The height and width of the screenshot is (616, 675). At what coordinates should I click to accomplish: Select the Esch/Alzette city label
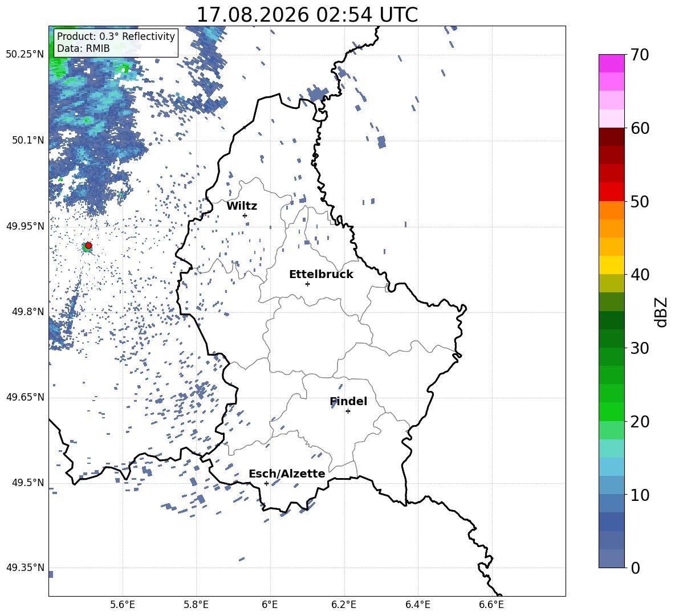[287, 474]
